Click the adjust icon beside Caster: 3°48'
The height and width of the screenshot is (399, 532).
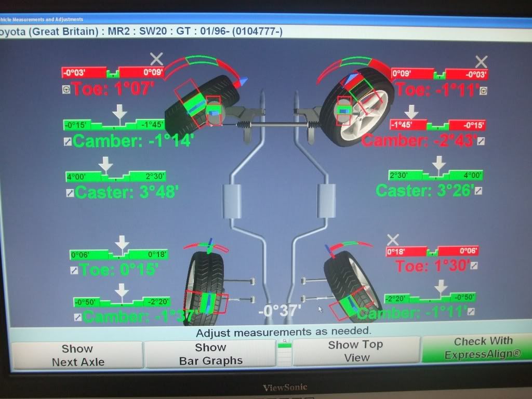tap(70, 193)
